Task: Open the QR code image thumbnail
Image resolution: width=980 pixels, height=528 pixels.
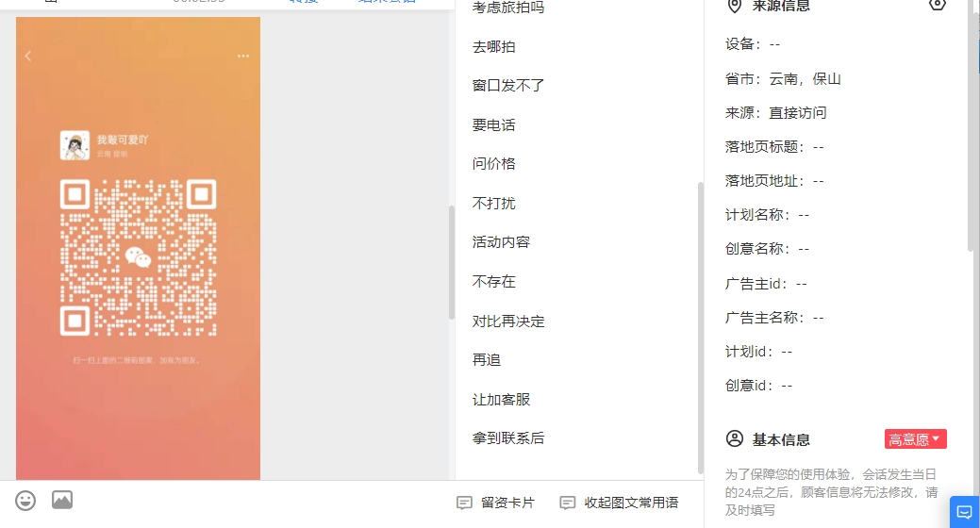Action: pos(138,248)
